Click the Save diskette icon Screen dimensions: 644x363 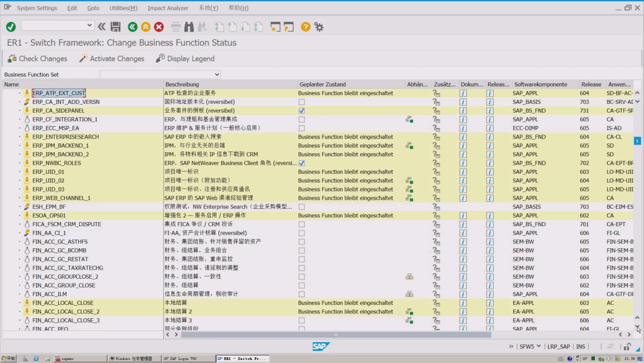click(116, 27)
